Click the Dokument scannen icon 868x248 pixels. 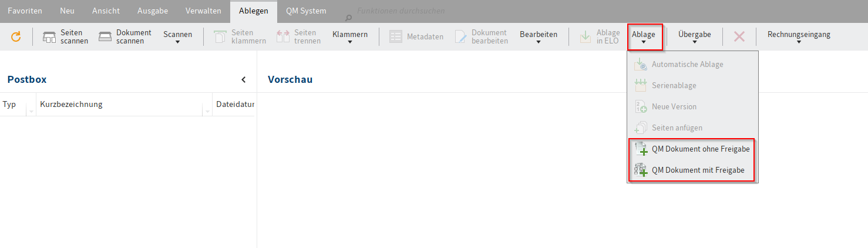tap(106, 37)
